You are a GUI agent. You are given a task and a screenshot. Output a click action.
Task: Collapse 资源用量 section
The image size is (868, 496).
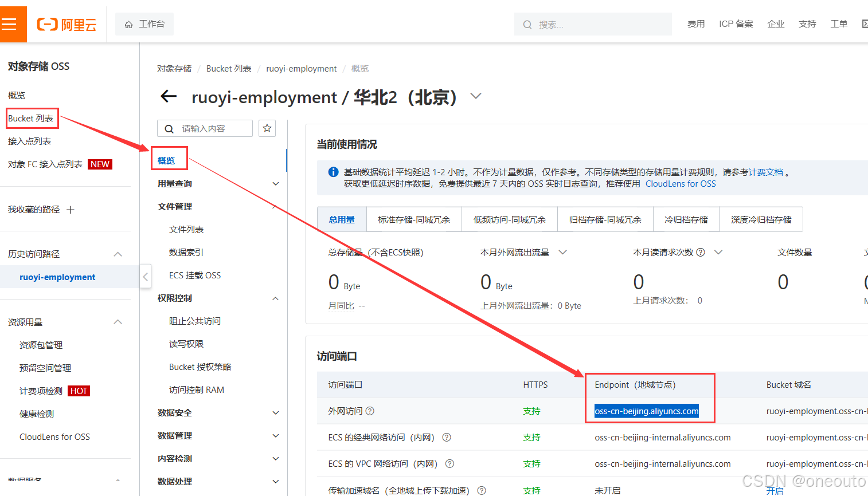[x=118, y=322]
